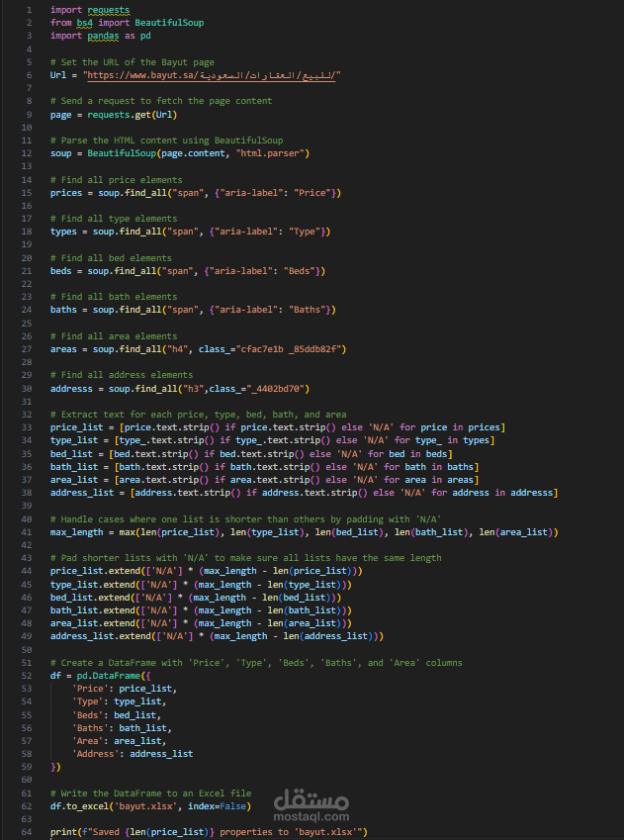
Task: Click 'type_list' at the start of line 34
Action: (74, 440)
